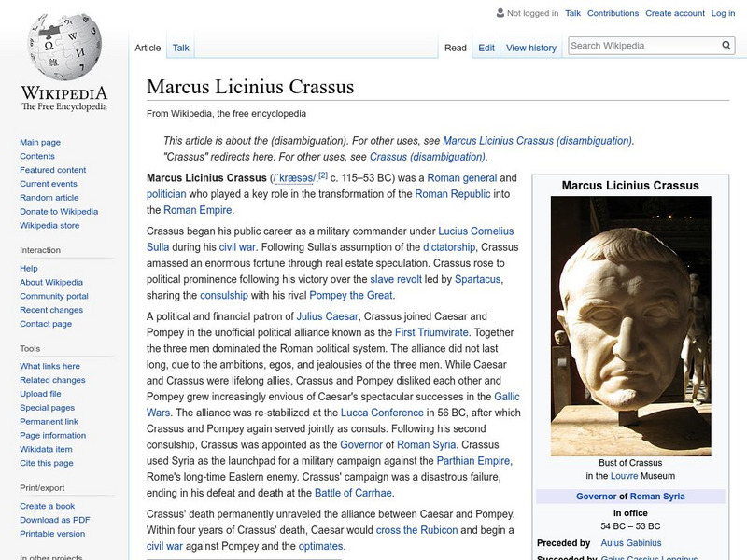
Task: Follow cross the Rubicon link
Action: click(x=416, y=530)
